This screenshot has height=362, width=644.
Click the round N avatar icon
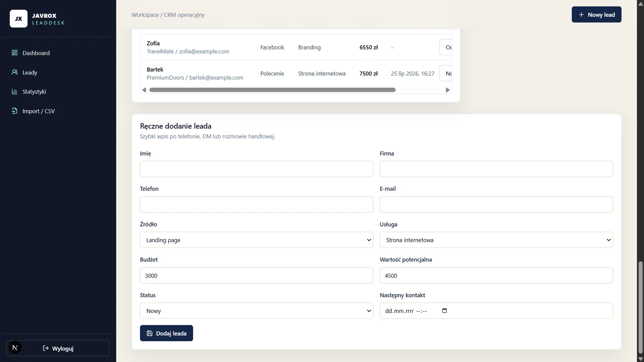coord(15,348)
